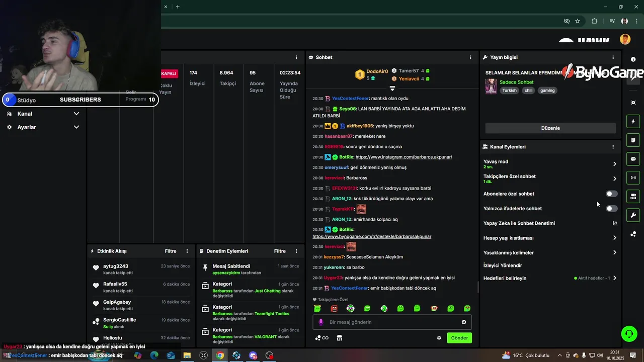Click the purple microphone icon in message box

[x=321, y=322]
